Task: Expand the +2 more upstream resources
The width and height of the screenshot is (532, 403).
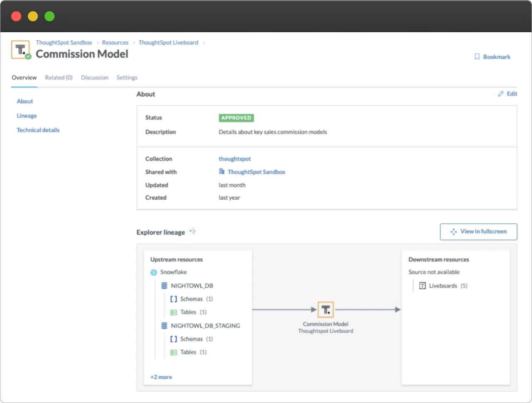Action: (x=161, y=377)
